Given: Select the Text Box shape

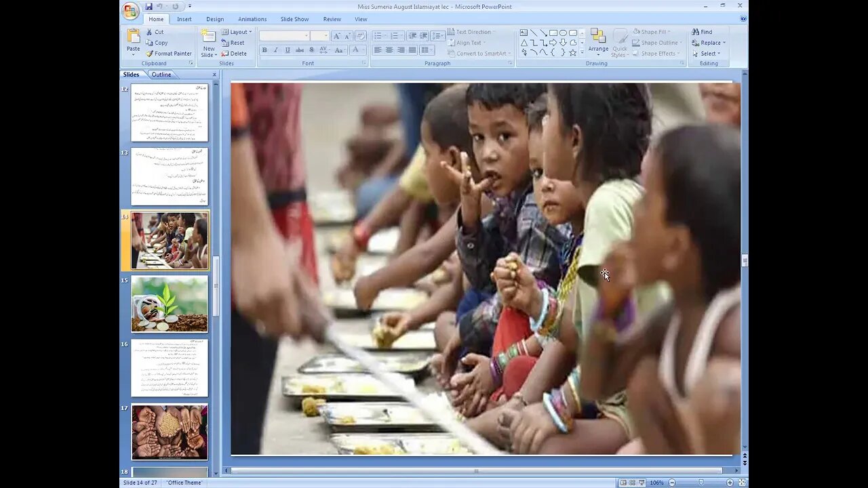Looking at the screenshot, I should pos(524,33).
